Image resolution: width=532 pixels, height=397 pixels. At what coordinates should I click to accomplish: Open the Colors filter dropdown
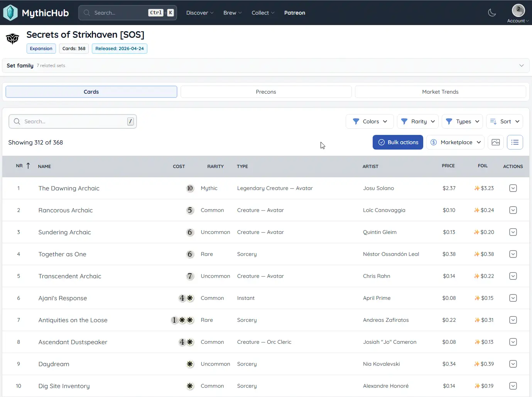click(370, 121)
